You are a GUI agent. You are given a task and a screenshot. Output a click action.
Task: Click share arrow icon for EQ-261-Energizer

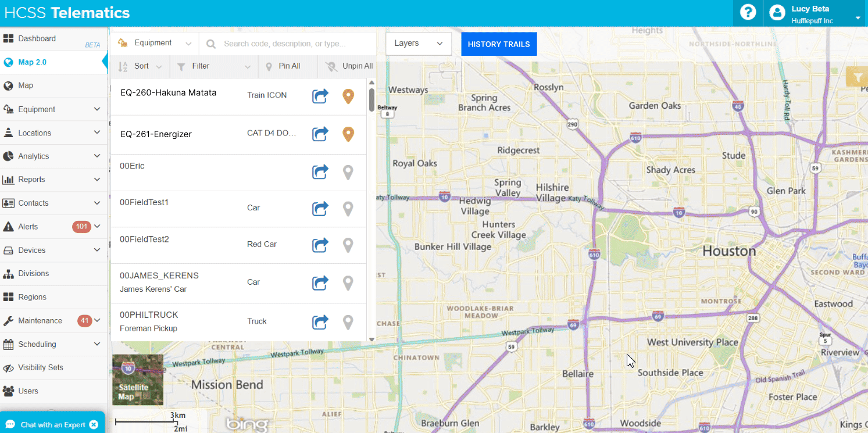pyautogui.click(x=320, y=134)
